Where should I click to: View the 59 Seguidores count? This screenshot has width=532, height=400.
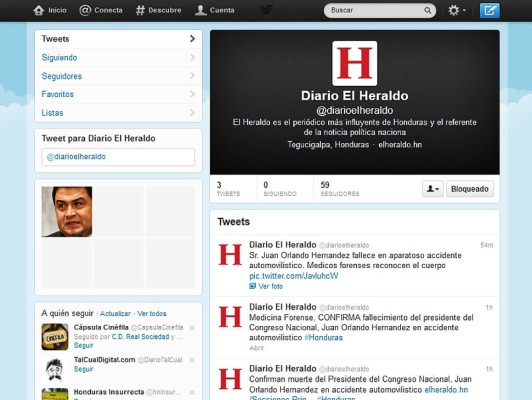click(x=340, y=189)
